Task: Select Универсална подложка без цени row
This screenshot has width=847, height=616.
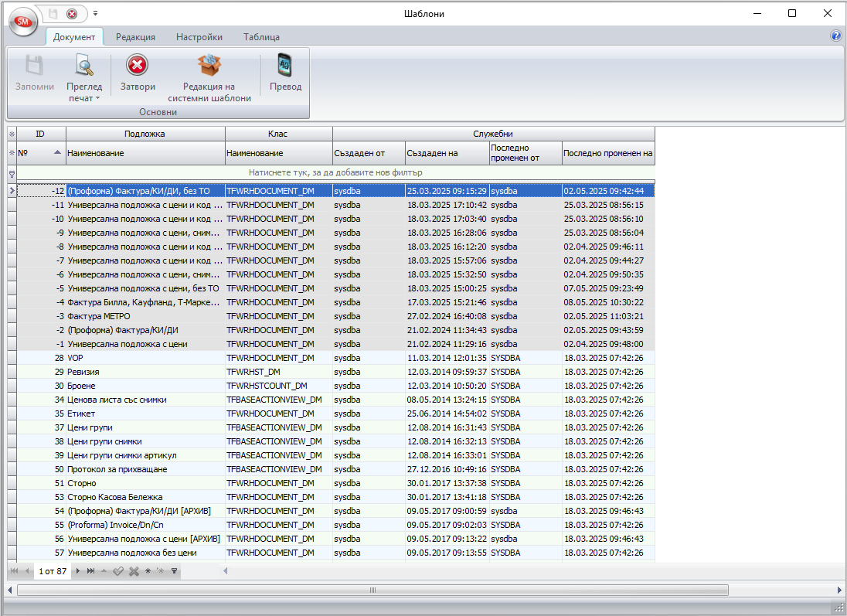Action: [335, 553]
